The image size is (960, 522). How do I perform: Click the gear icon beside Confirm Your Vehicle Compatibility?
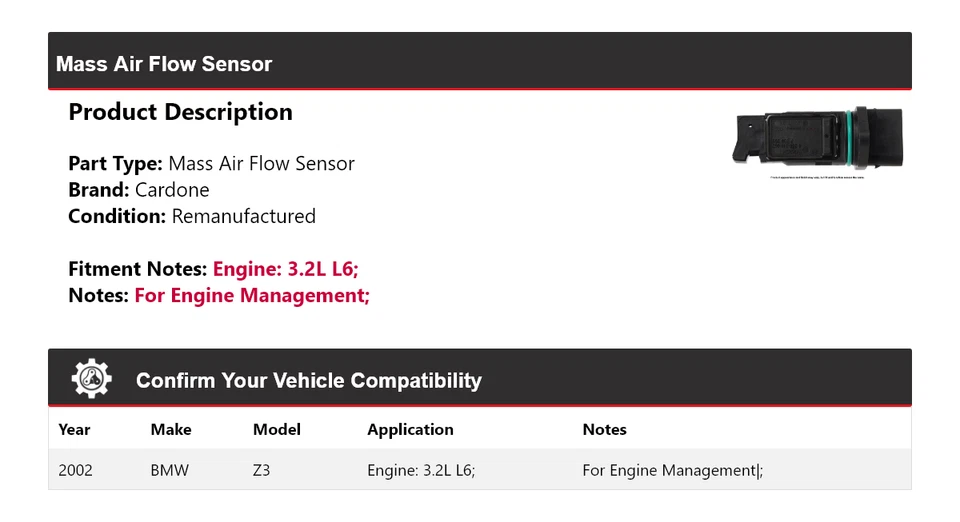[92, 379]
